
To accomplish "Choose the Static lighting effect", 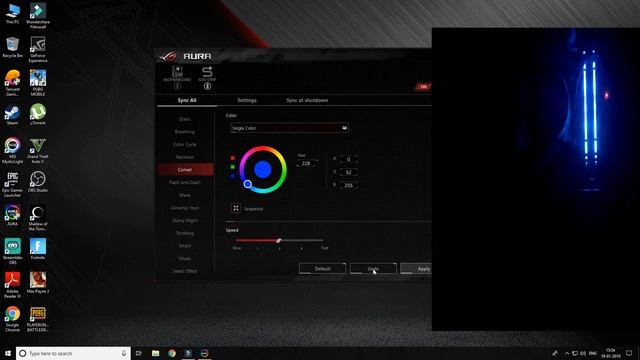I will pos(185,119).
